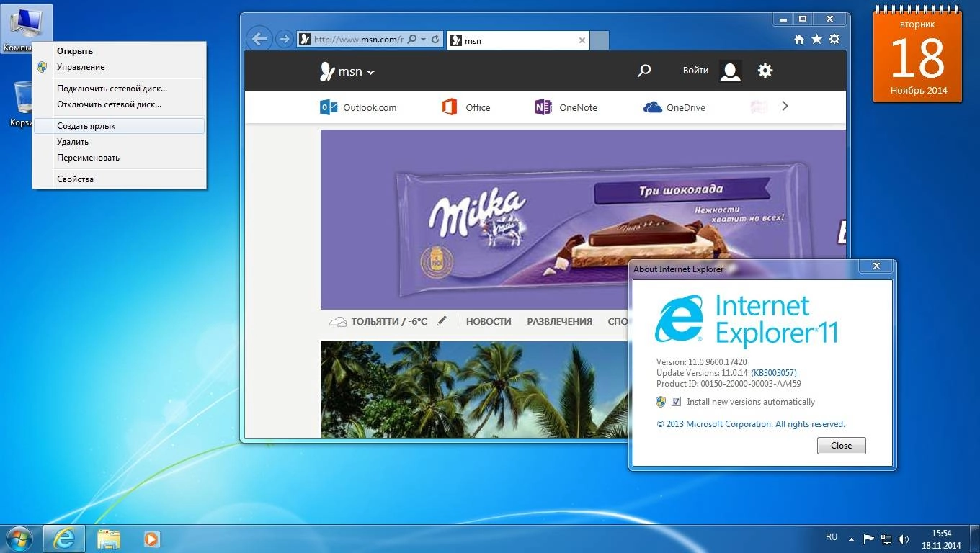
Task: Show hidden tray icons arrow
Action: tap(852, 539)
